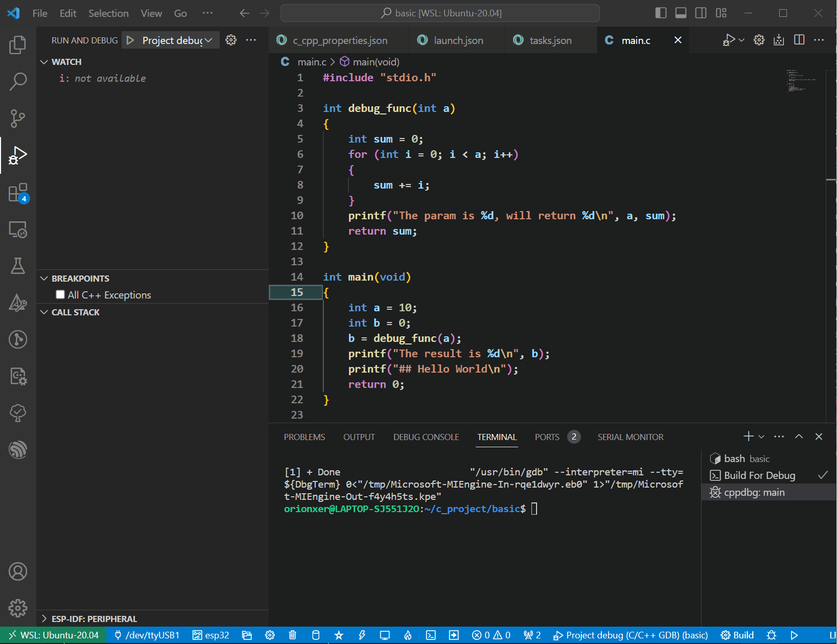
Task: Split the editor right
Action: coord(799,40)
